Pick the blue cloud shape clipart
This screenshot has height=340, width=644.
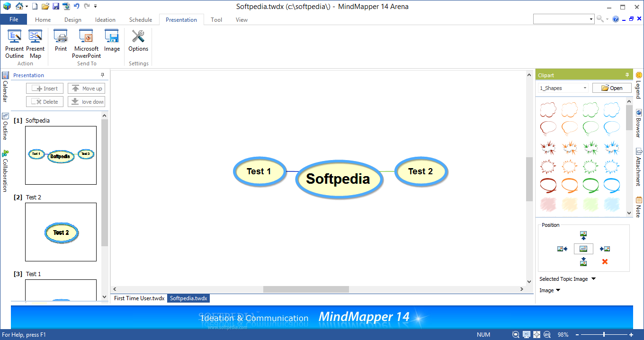coord(612,110)
